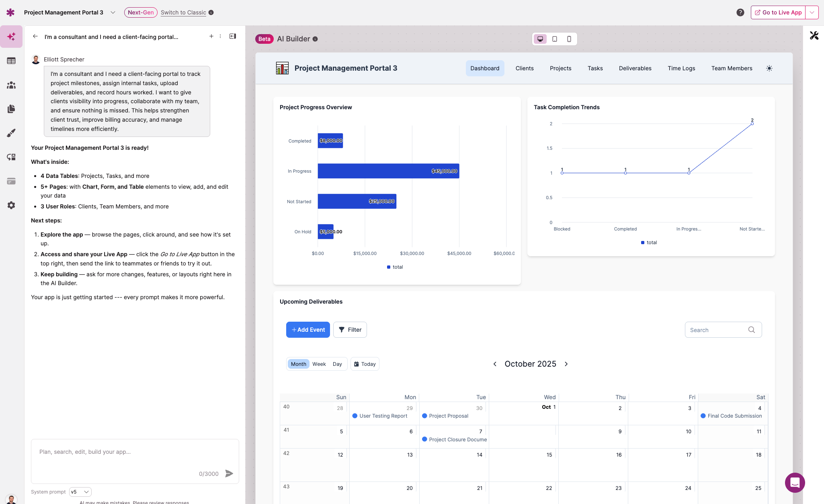Open the data tables sidebar icon
Viewport: 824px width, 504px height.
[11, 61]
